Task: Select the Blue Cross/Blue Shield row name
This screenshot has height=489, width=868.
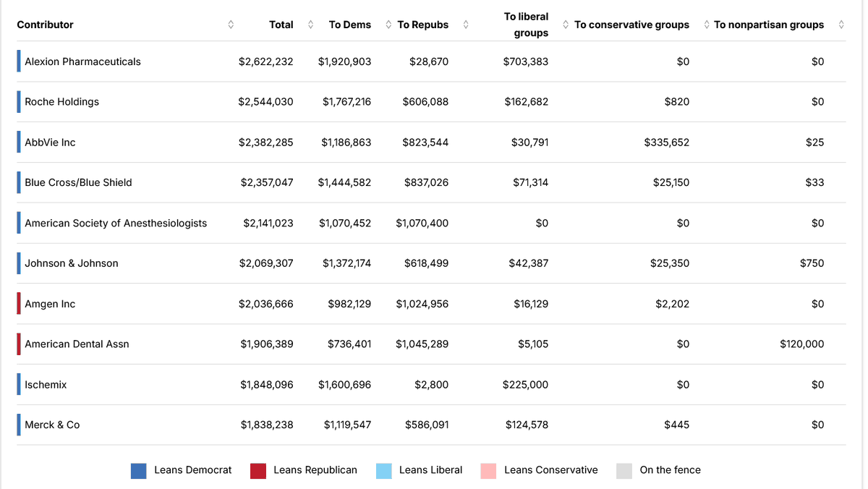Action: [x=78, y=183]
